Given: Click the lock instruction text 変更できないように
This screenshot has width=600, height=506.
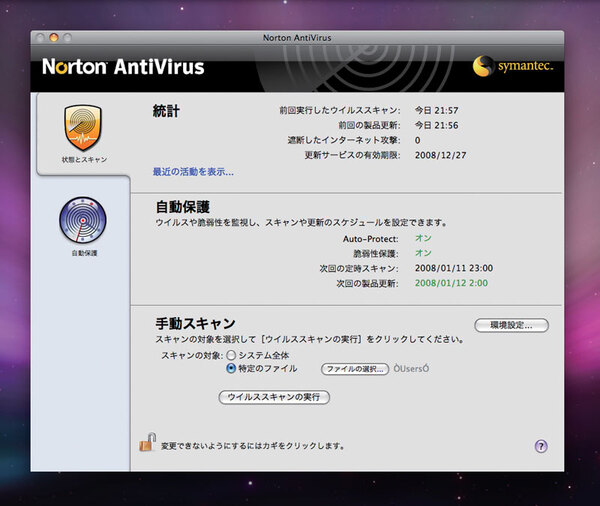Looking at the screenshot, I should (x=253, y=446).
